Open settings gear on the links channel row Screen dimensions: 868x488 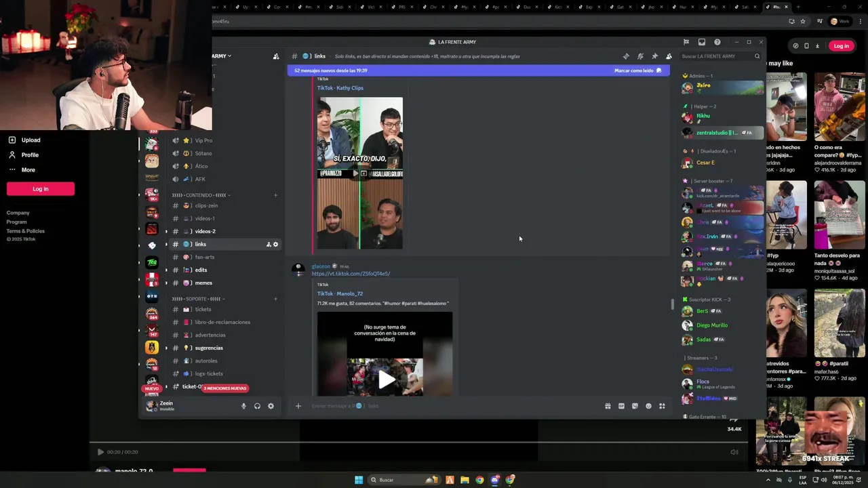click(x=275, y=244)
